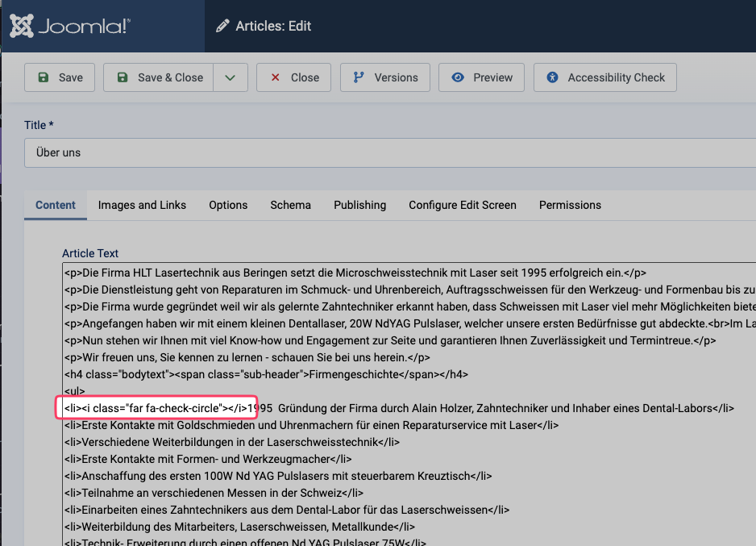The height and width of the screenshot is (546, 756).
Task: Run the Accessibility Check
Action: [605, 77]
